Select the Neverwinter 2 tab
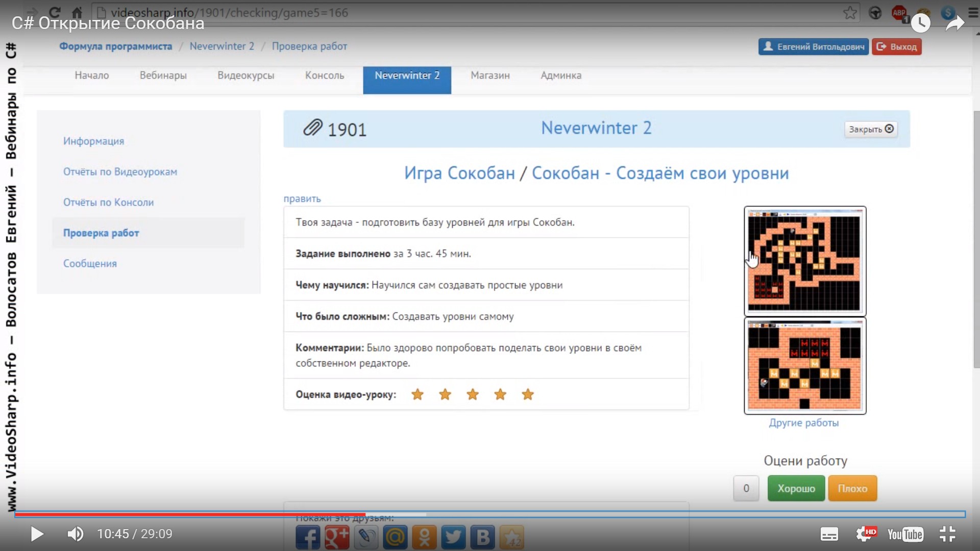This screenshot has width=980, height=551. pos(407,80)
